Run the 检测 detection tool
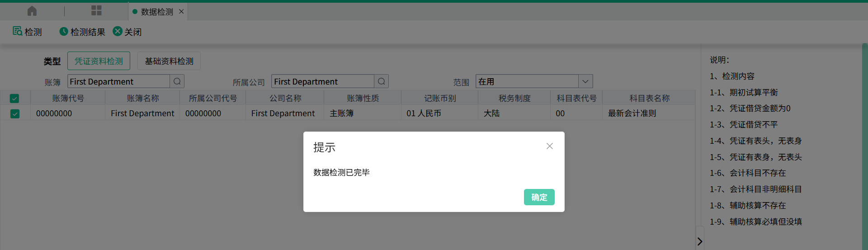This screenshot has width=868, height=250. click(27, 32)
